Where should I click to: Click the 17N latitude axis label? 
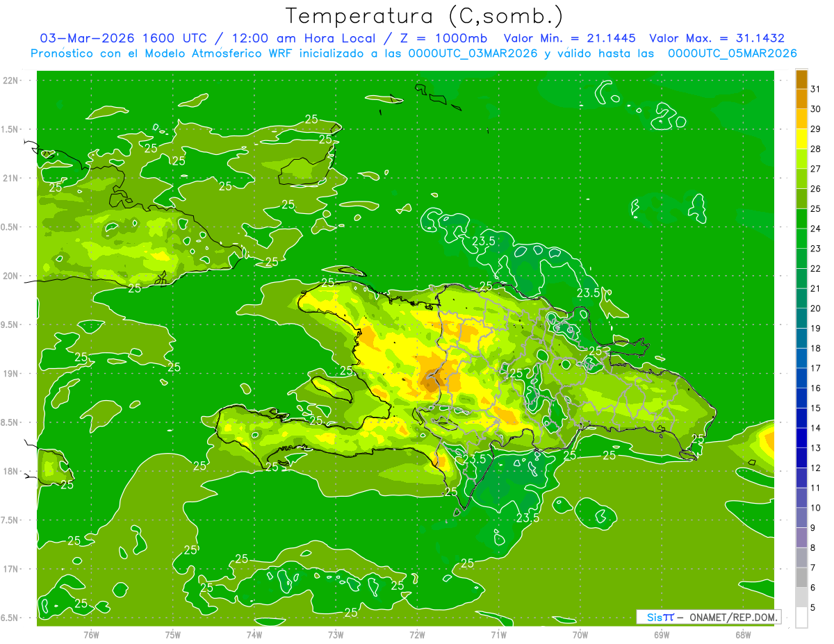click(10, 569)
